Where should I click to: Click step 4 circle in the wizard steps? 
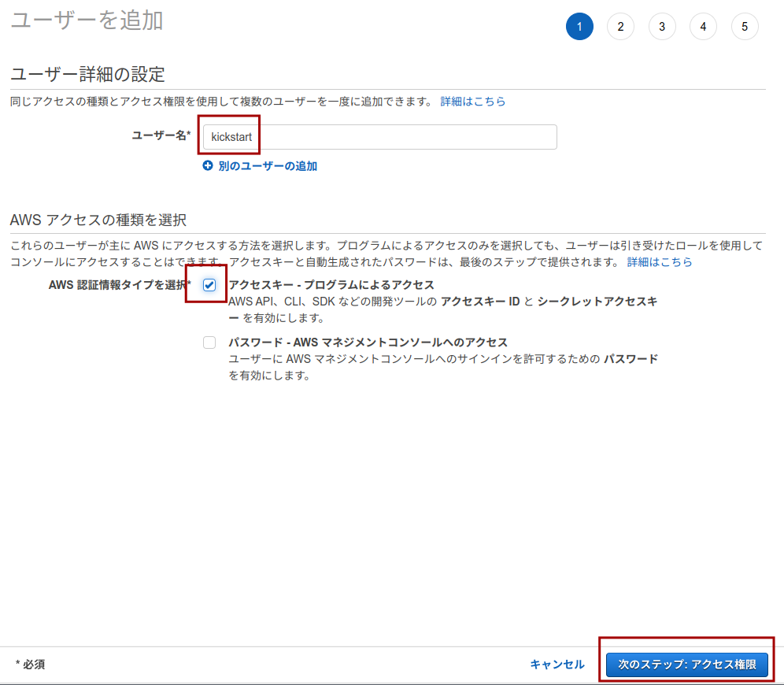[703, 26]
